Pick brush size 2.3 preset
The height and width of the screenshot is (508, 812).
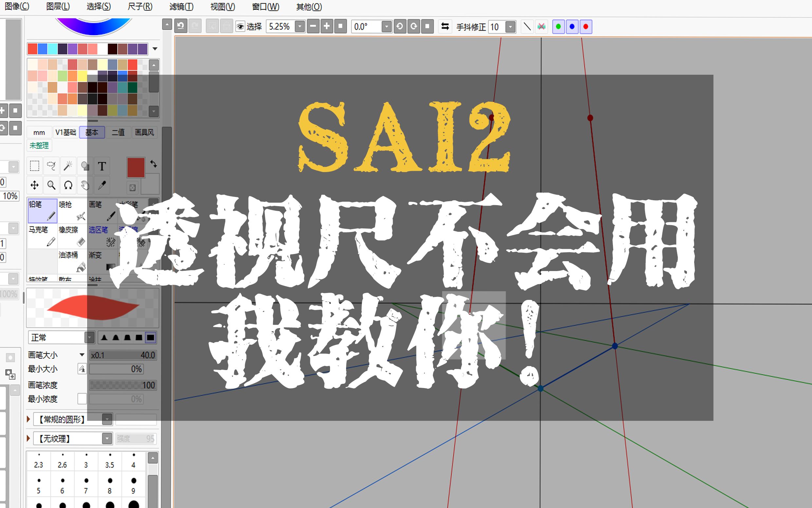click(x=39, y=460)
